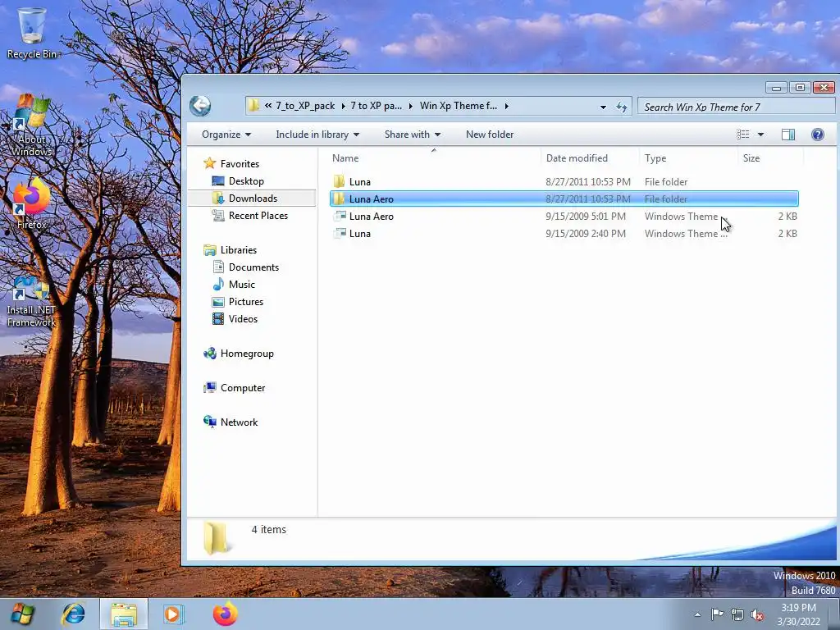
Task: Select Libraries in navigation pane
Action: (239, 249)
